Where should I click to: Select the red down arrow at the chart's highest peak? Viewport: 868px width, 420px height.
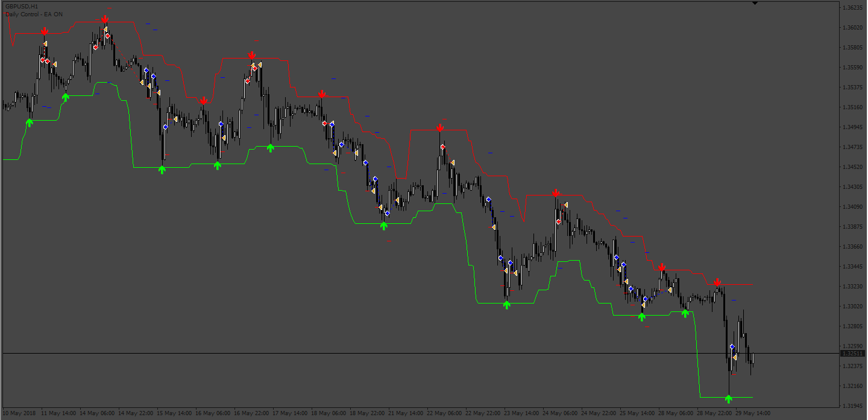point(105,19)
